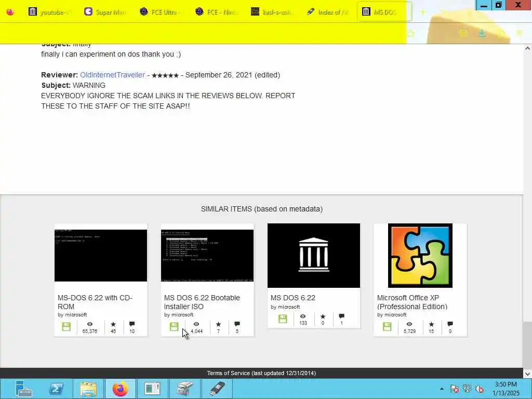Show hidden system tray icons
This screenshot has width=532, height=399.
pos(442,389)
